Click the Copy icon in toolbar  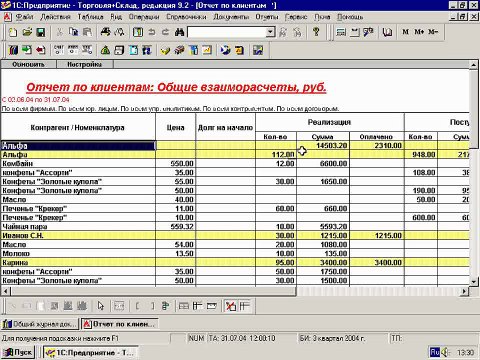73,32
